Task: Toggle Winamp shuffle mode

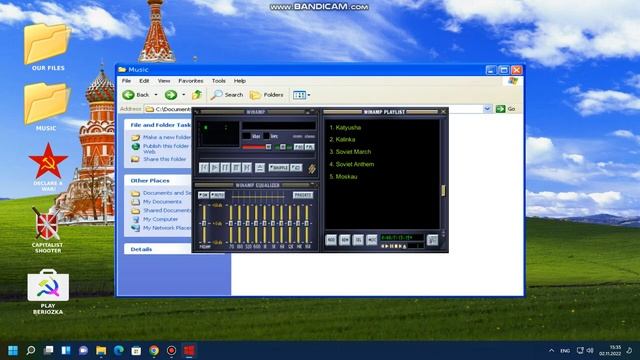Action: [x=279, y=168]
